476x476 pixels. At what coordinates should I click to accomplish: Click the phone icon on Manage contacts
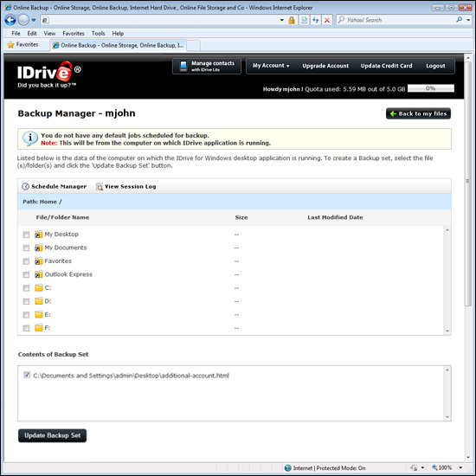tap(183, 66)
